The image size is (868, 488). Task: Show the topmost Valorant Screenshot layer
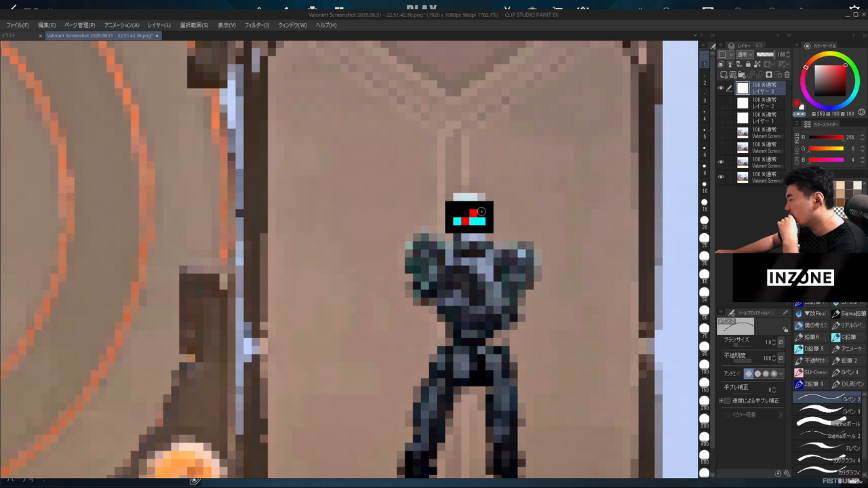(x=721, y=133)
